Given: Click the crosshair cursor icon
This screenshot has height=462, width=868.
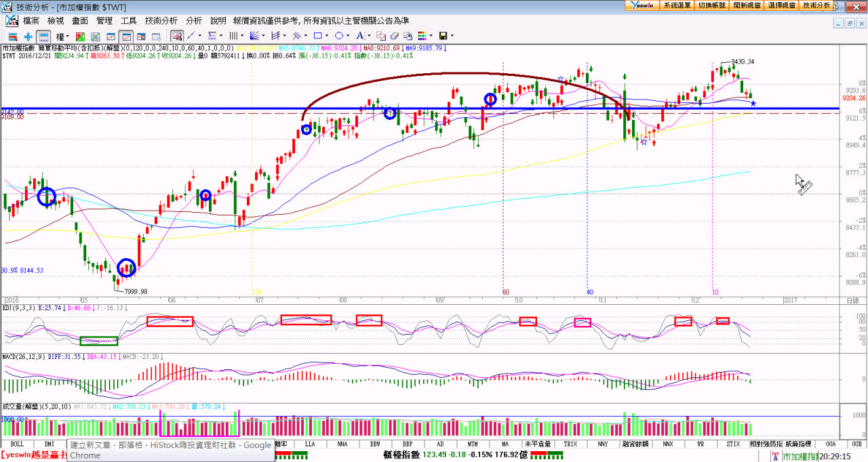Looking at the screenshot, I should 28,36.
